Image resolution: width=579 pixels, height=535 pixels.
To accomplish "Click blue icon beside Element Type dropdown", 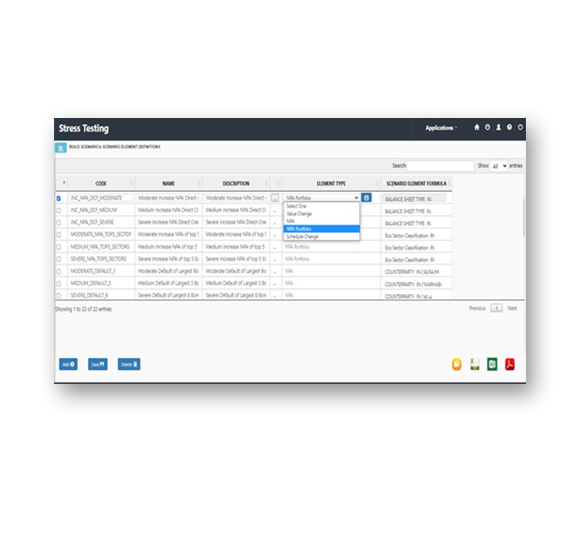I will pos(366,198).
